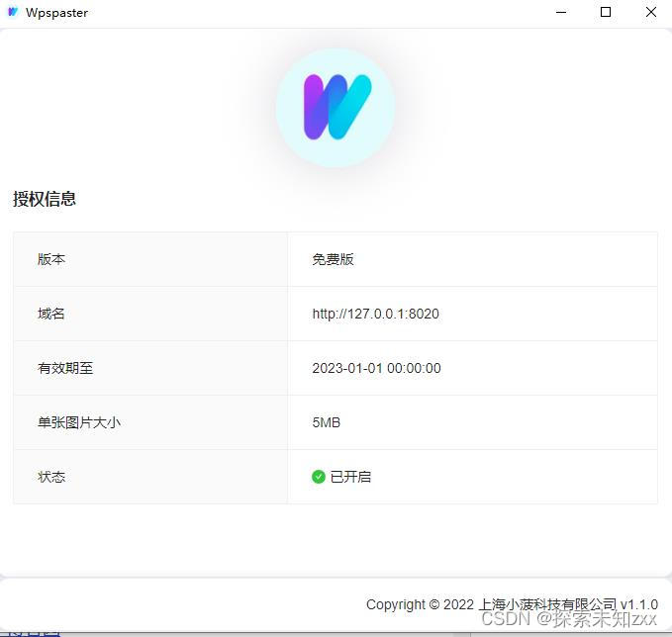Click the 授权信息 heading

(x=45, y=199)
